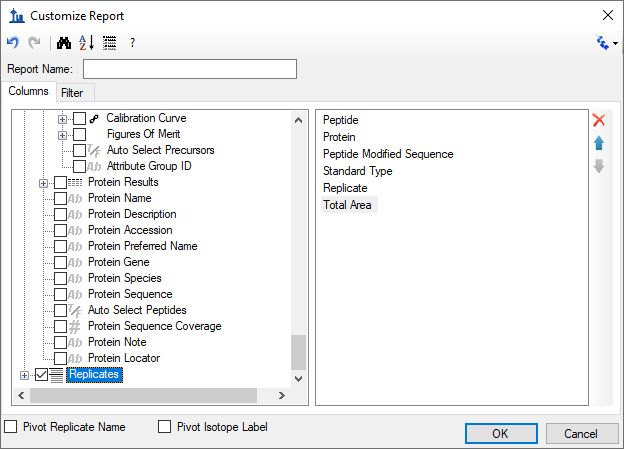
Task: Open Find Column binoculars icon
Action: coord(64,43)
